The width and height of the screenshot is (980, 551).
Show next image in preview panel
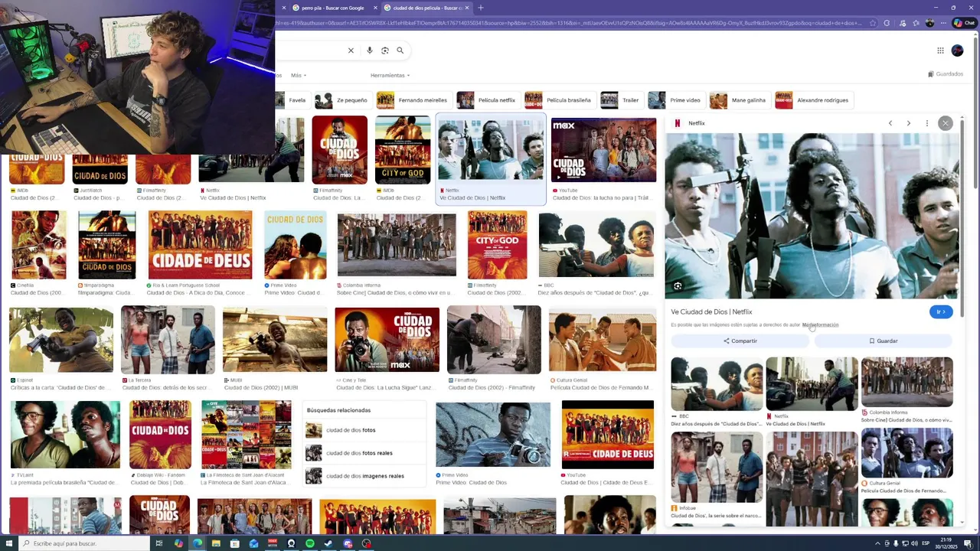[908, 123]
